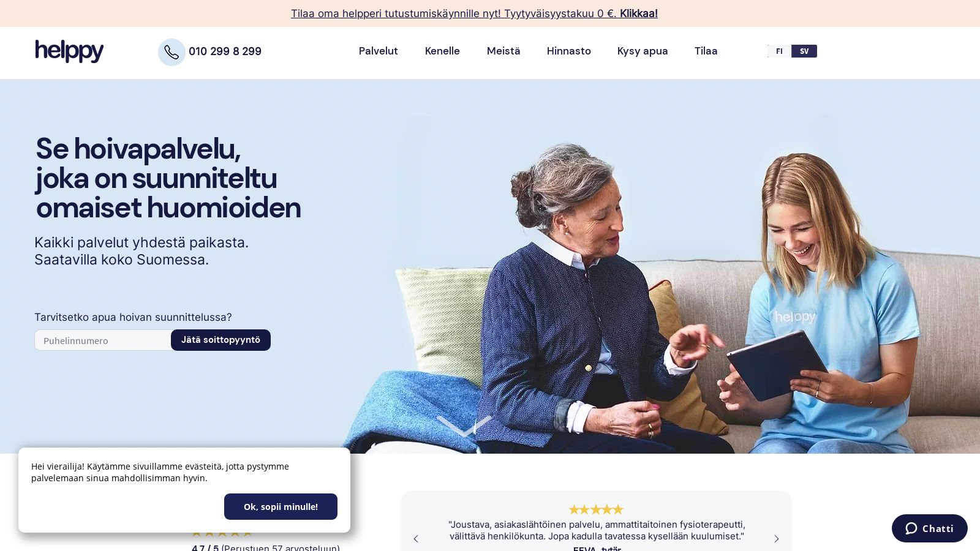The height and width of the screenshot is (551, 980).
Task: Click the helppy logo
Action: (69, 51)
